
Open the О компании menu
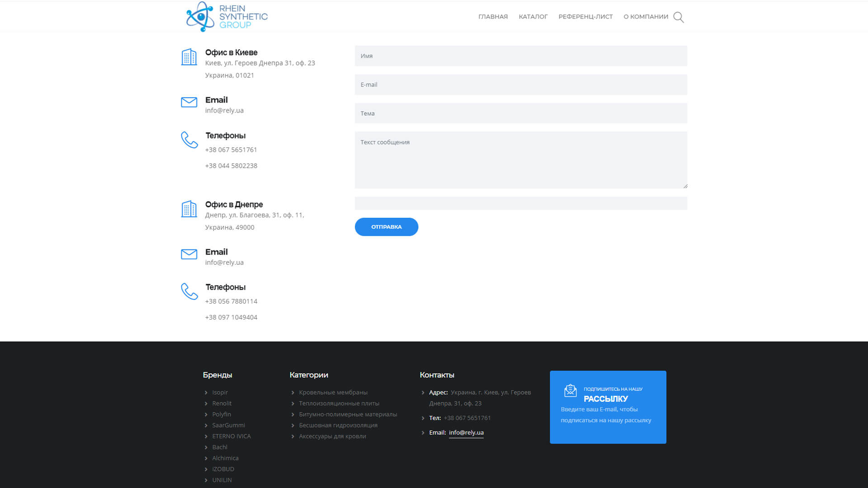[646, 17]
